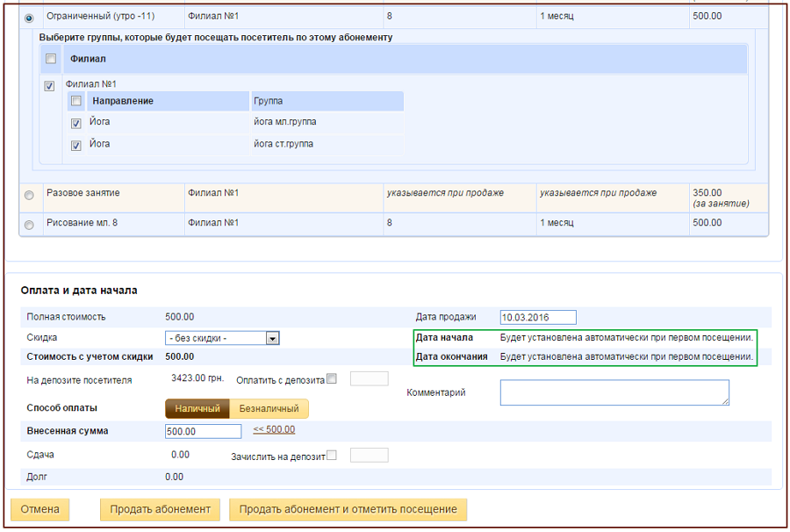Click the 'Дата окончания' label
The height and width of the screenshot is (532, 790).
451,356
